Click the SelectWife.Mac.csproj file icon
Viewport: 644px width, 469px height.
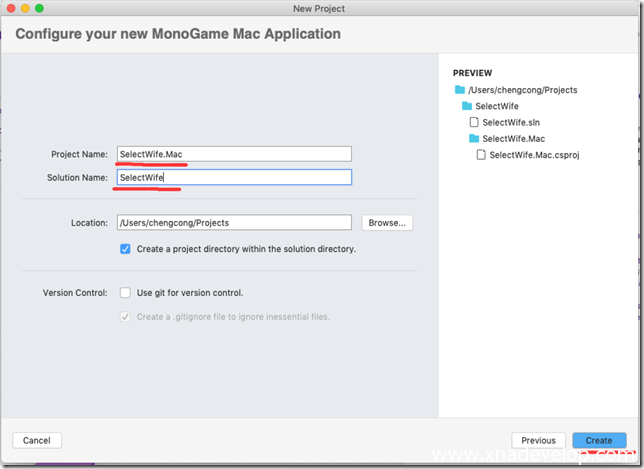[x=481, y=155]
